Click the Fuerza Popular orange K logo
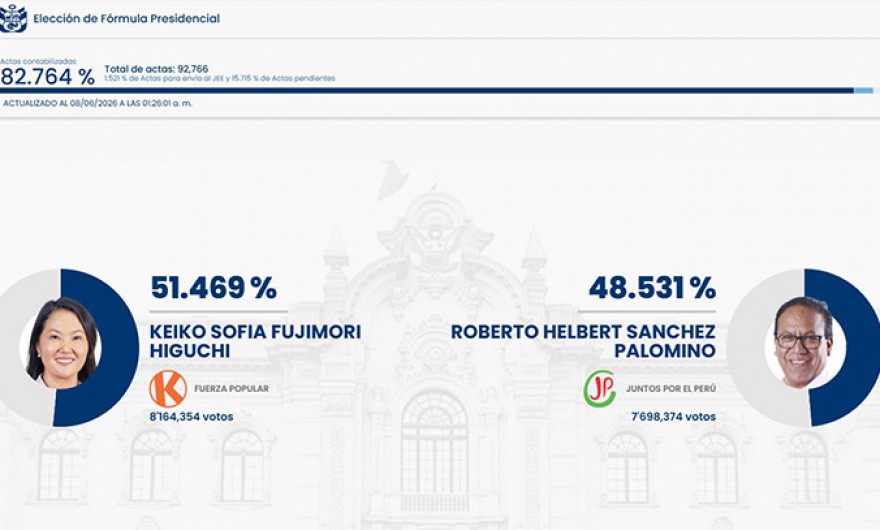Image resolution: width=880 pixels, height=530 pixels. 168,389
